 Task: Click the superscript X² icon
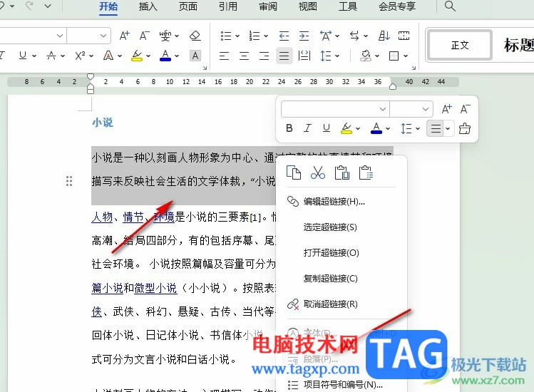(x=80, y=55)
